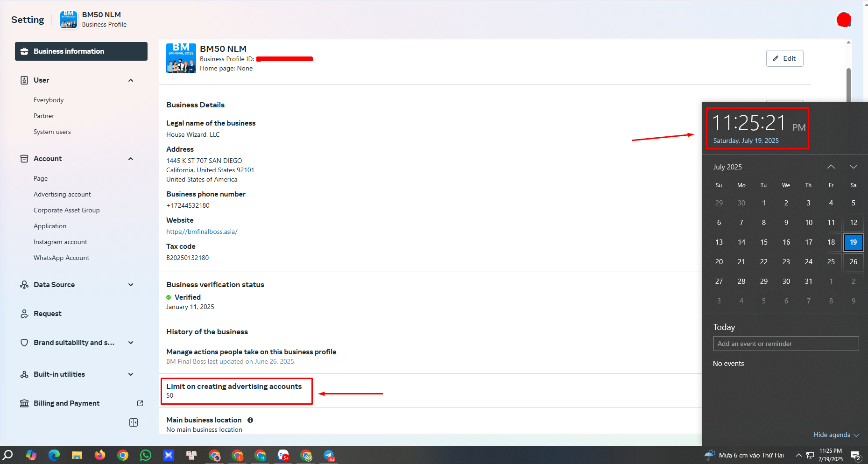The height and width of the screenshot is (464, 868).
Task: Open Instagram account in the sidebar
Action: pos(60,242)
